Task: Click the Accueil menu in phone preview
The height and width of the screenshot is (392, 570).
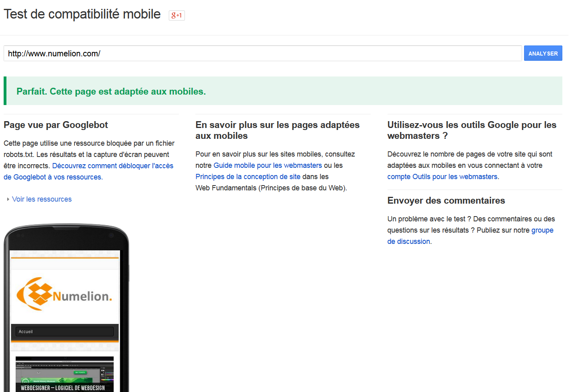Action: coord(64,332)
